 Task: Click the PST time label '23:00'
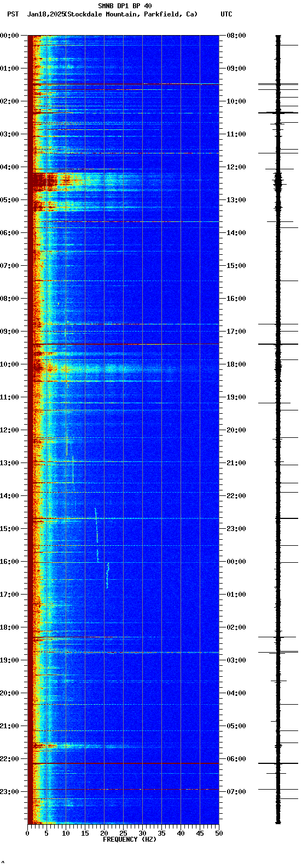point(9,792)
